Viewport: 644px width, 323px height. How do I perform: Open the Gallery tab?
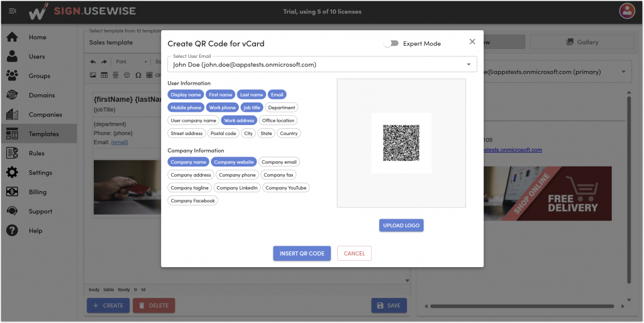(582, 42)
